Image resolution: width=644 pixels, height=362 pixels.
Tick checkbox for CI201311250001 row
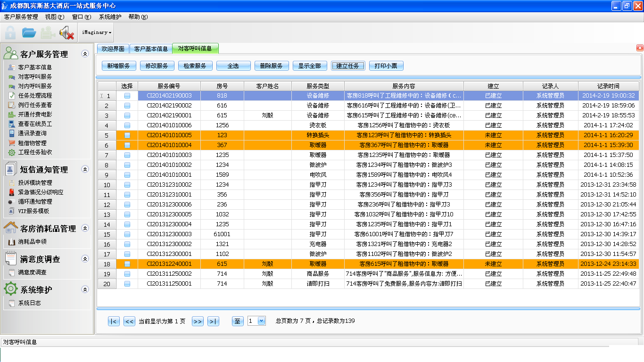point(127,284)
